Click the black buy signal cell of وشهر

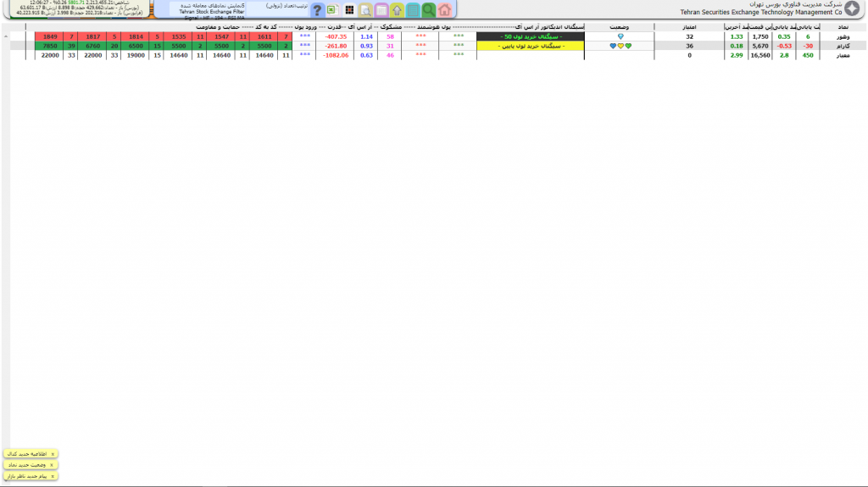coord(531,36)
